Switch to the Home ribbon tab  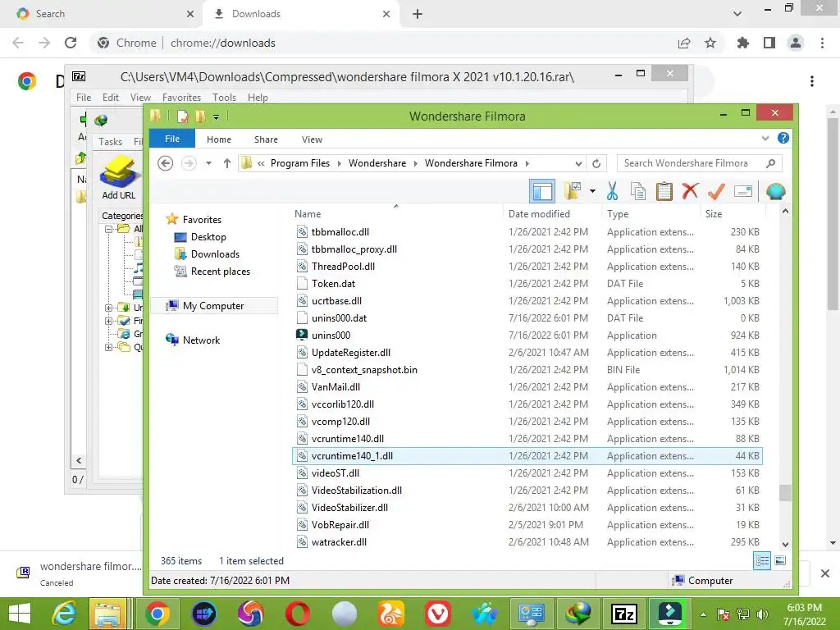(218, 139)
